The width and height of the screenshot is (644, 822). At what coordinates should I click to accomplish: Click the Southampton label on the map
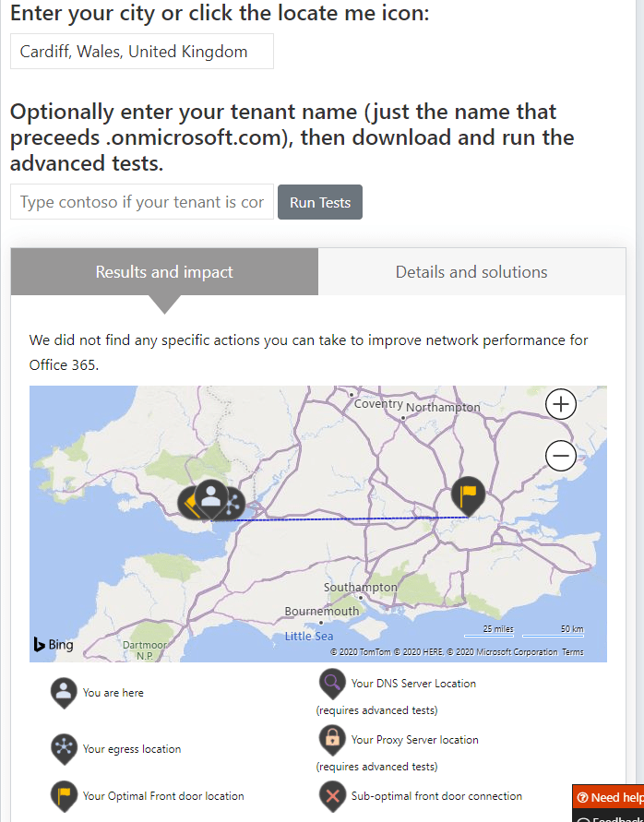[361, 588]
